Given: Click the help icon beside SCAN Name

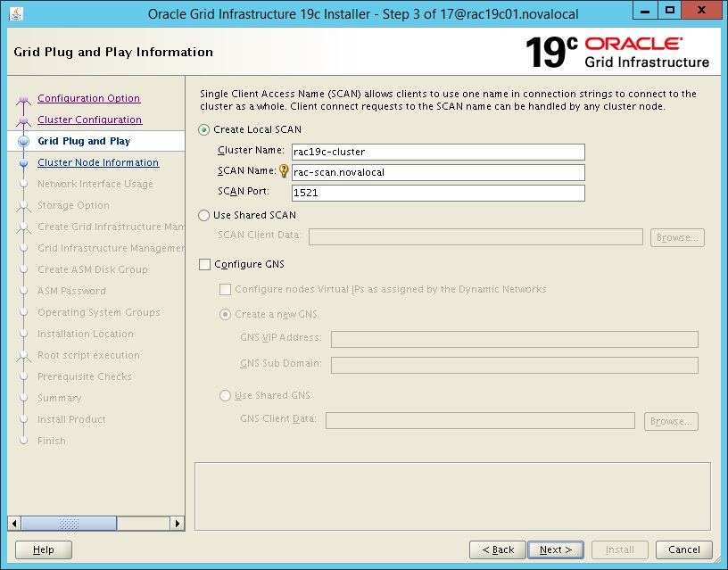Looking at the screenshot, I should click(x=282, y=170).
